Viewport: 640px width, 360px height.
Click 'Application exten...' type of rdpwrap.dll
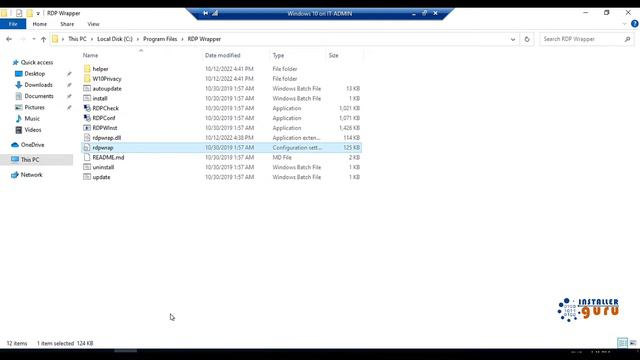point(296,138)
